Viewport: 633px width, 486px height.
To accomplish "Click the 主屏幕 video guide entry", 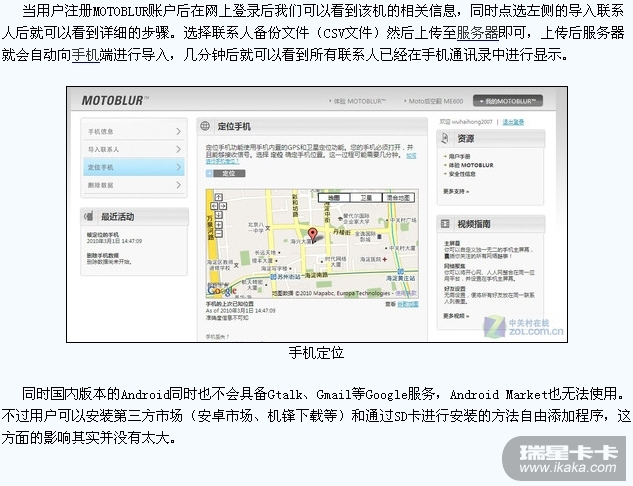I will click(x=452, y=243).
